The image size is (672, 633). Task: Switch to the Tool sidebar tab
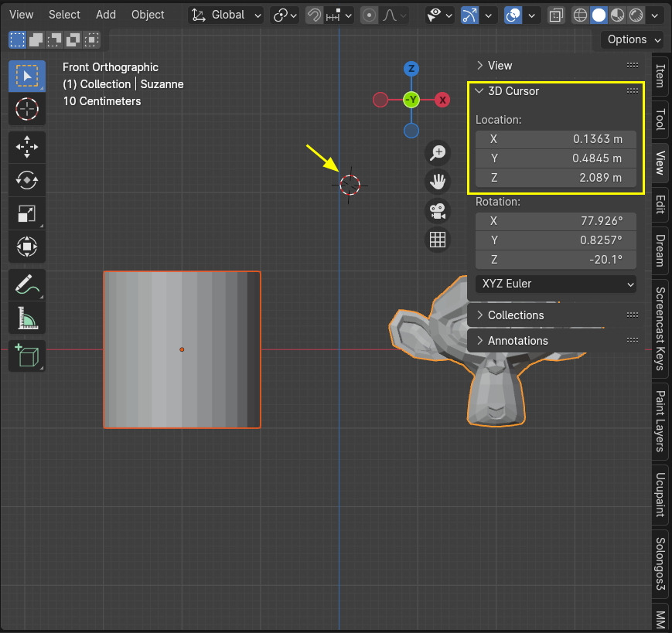point(660,120)
